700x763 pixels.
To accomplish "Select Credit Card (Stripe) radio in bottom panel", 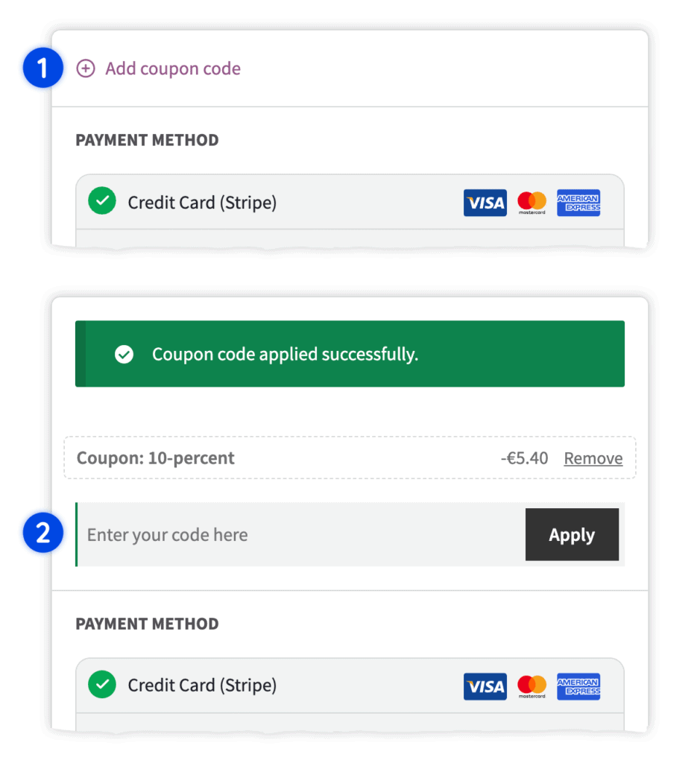I will pos(101,684).
